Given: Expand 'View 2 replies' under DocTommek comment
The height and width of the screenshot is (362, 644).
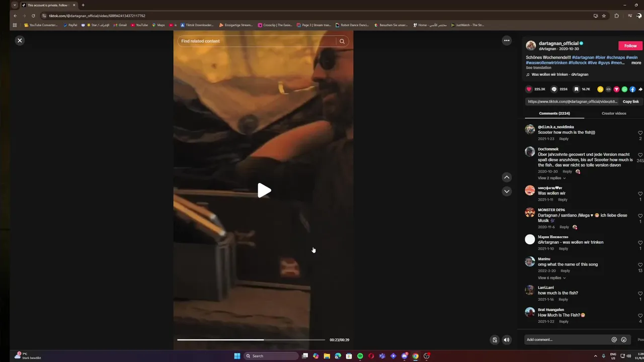Looking at the screenshot, I should point(551,178).
